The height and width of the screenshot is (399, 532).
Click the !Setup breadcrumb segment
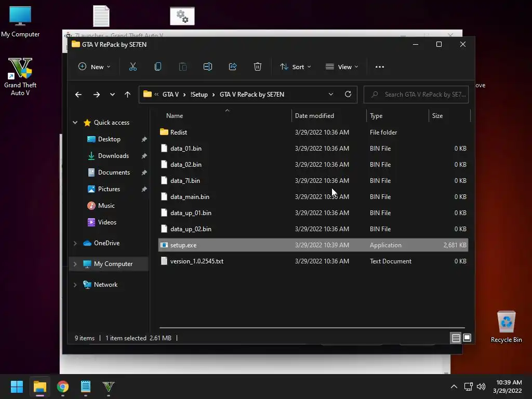click(x=199, y=95)
